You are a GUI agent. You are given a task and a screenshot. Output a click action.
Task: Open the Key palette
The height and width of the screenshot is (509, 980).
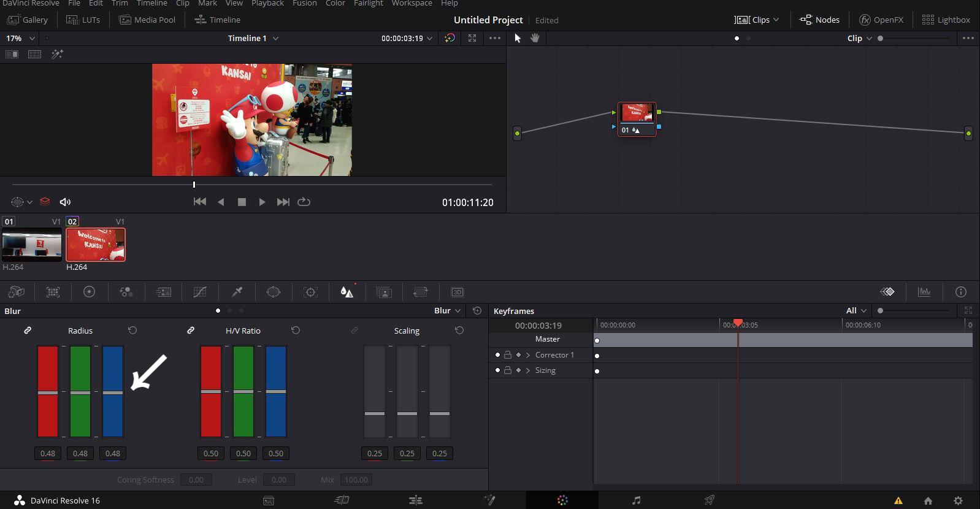pyautogui.click(x=384, y=292)
